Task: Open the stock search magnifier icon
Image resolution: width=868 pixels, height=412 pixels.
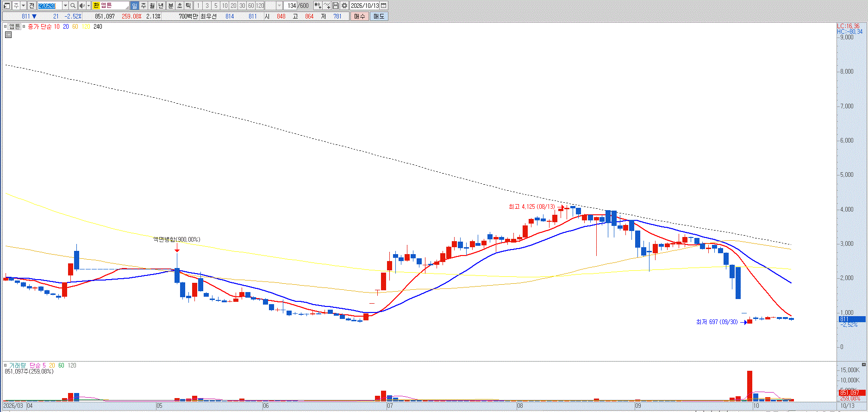Action: coord(73,6)
